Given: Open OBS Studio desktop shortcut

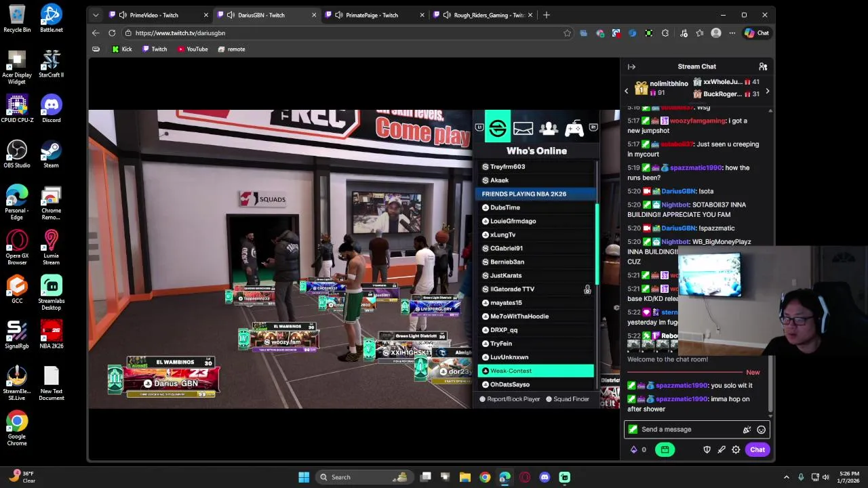Looking at the screenshot, I should click(x=17, y=155).
